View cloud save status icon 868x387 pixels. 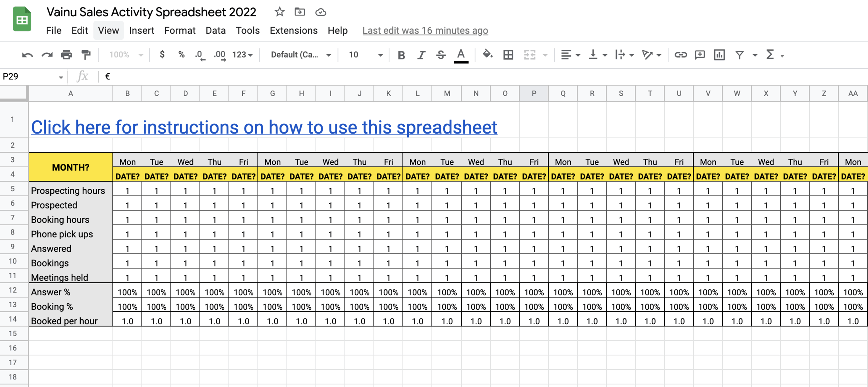(321, 12)
